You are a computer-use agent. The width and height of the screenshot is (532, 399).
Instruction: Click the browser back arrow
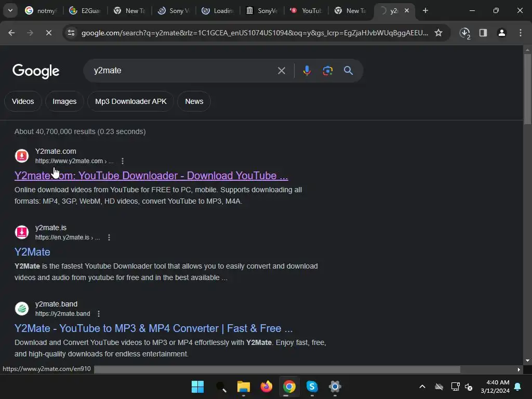click(11, 33)
